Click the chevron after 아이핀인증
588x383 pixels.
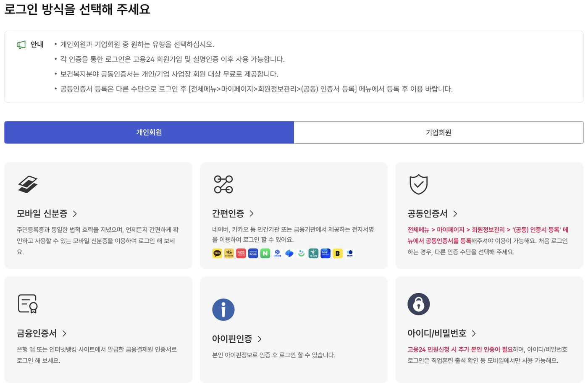click(260, 339)
